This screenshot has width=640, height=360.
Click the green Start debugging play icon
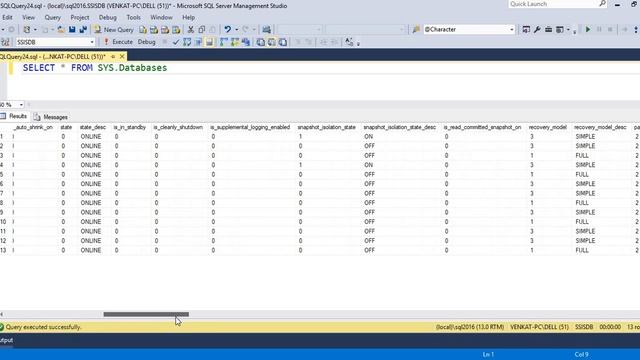[588, 29]
